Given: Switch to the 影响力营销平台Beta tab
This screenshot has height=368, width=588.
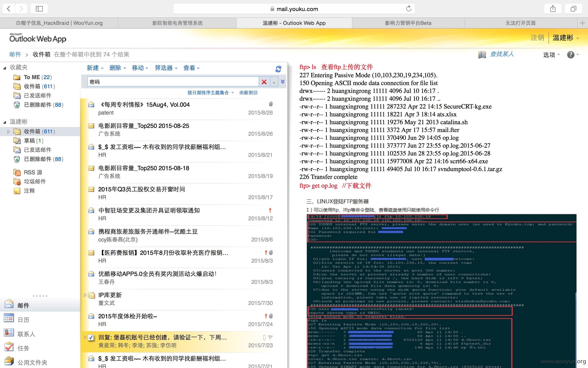Looking at the screenshot, I should click(x=408, y=23).
